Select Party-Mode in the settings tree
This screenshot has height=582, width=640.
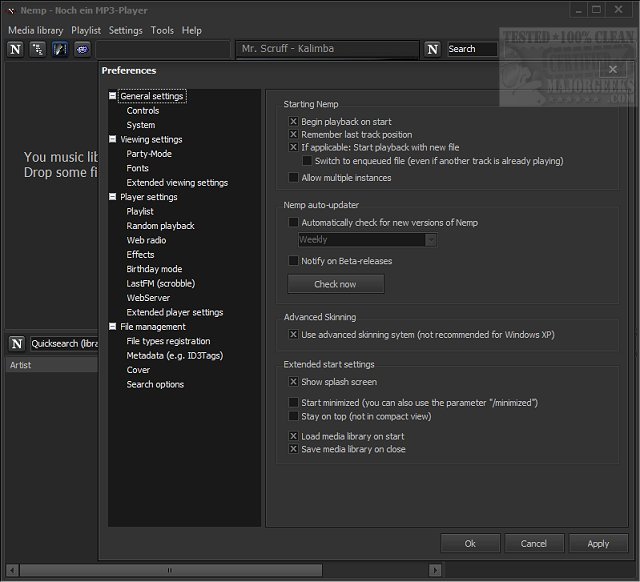[149, 154]
